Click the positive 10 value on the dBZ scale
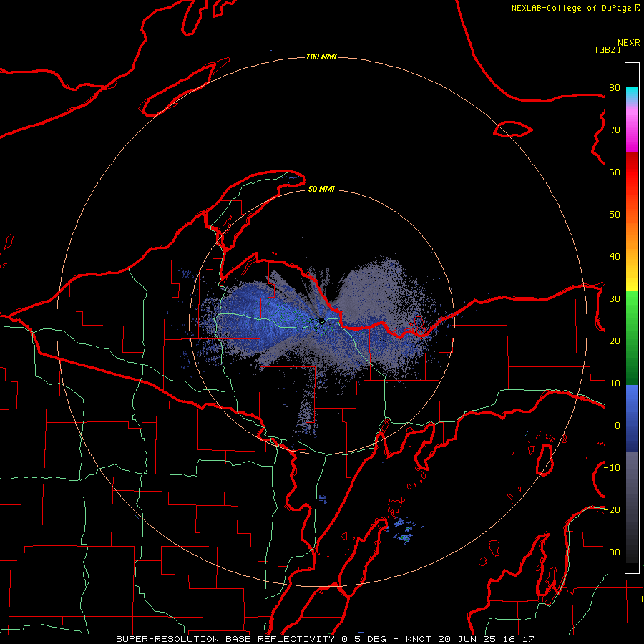644x644 pixels. (615, 384)
